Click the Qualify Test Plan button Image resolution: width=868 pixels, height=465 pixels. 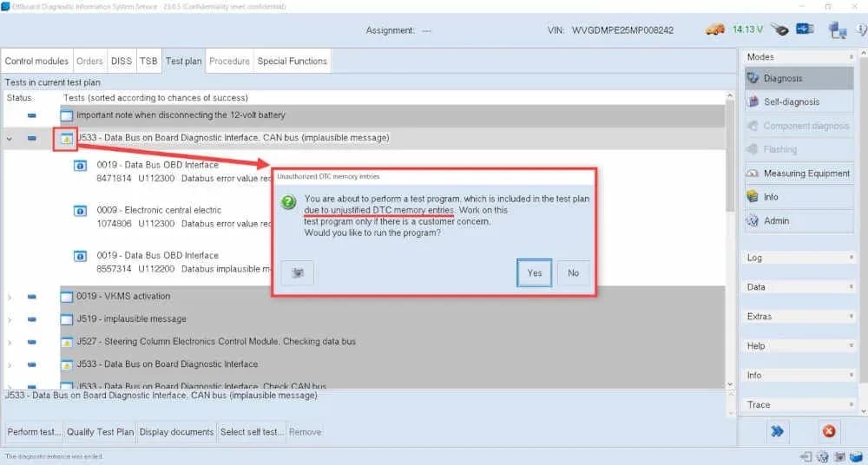100,432
